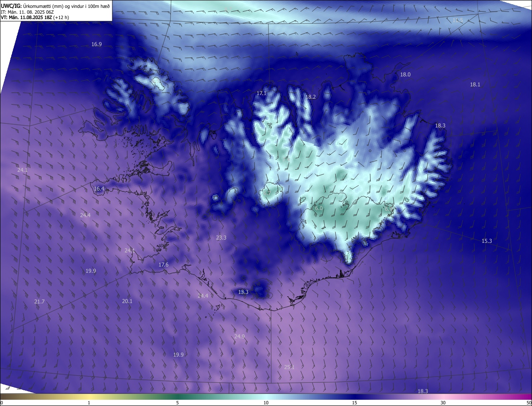
Task: Click the color scale tick label 10
Action: point(266,403)
